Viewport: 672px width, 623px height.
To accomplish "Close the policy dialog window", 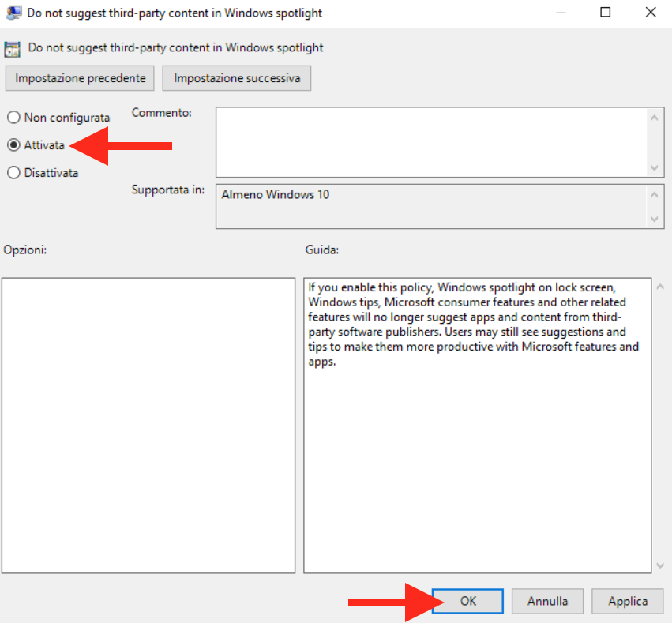I will pos(651,13).
